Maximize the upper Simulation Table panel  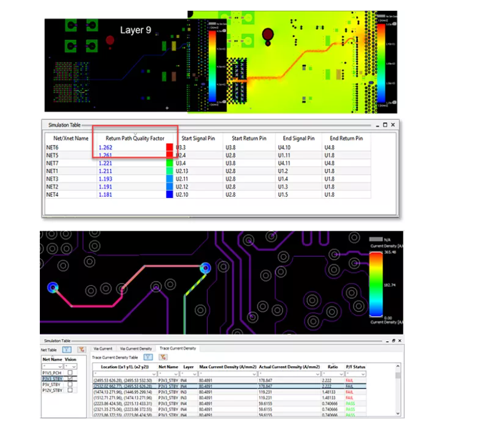pyautogui.click(x=384, y=125)
